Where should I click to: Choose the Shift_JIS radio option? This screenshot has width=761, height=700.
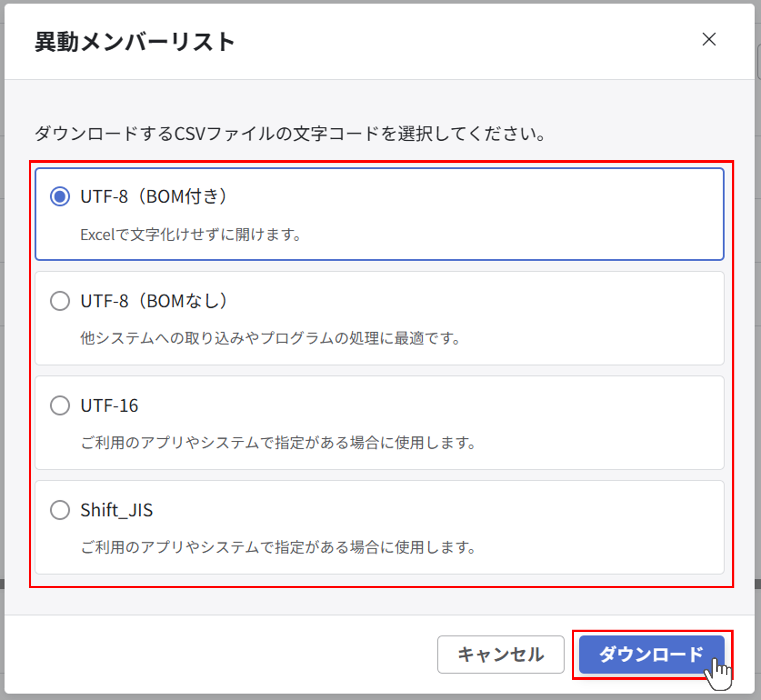tap(60, 510)
